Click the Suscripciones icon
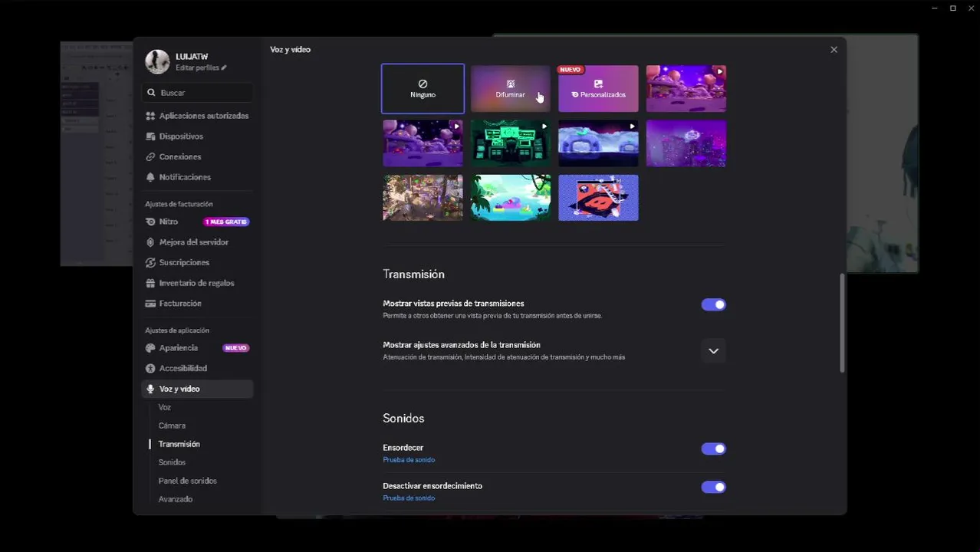This screenshot has width=980, height=552. 150,262
